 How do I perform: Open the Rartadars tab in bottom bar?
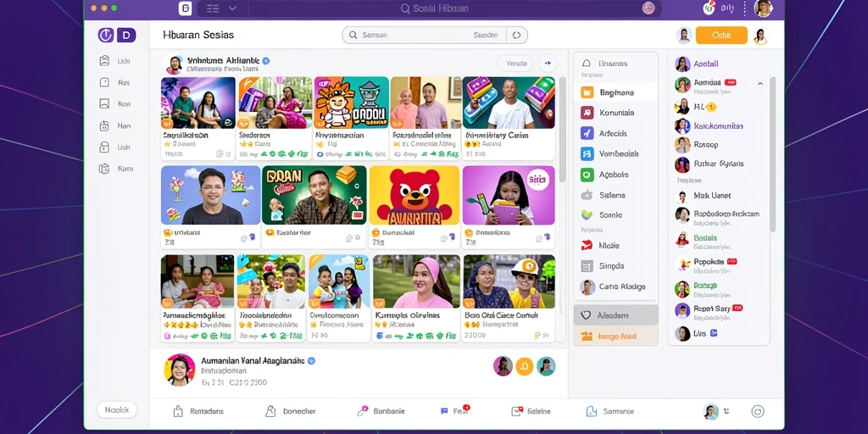[x=198, y=411]
